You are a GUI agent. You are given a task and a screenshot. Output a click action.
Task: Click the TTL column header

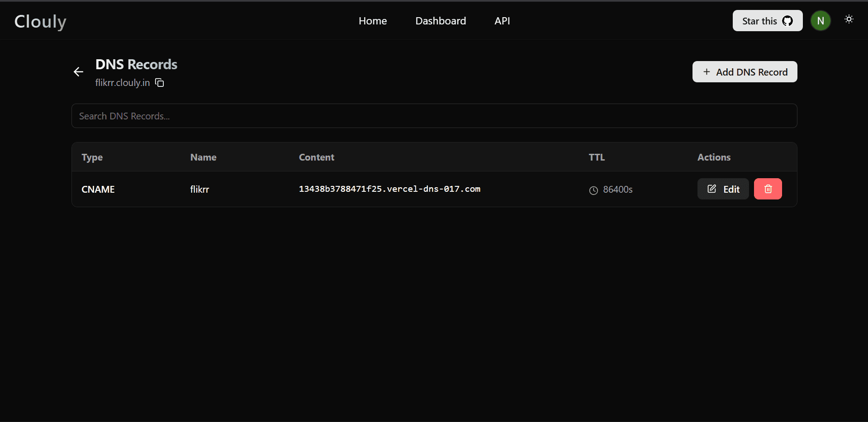pos(597,157)
